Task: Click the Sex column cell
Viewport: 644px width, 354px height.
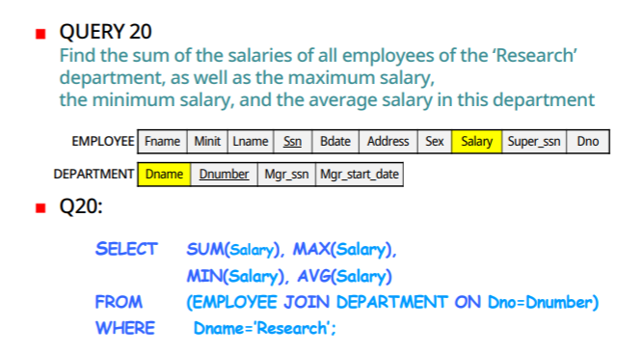Action: (435, 142)
